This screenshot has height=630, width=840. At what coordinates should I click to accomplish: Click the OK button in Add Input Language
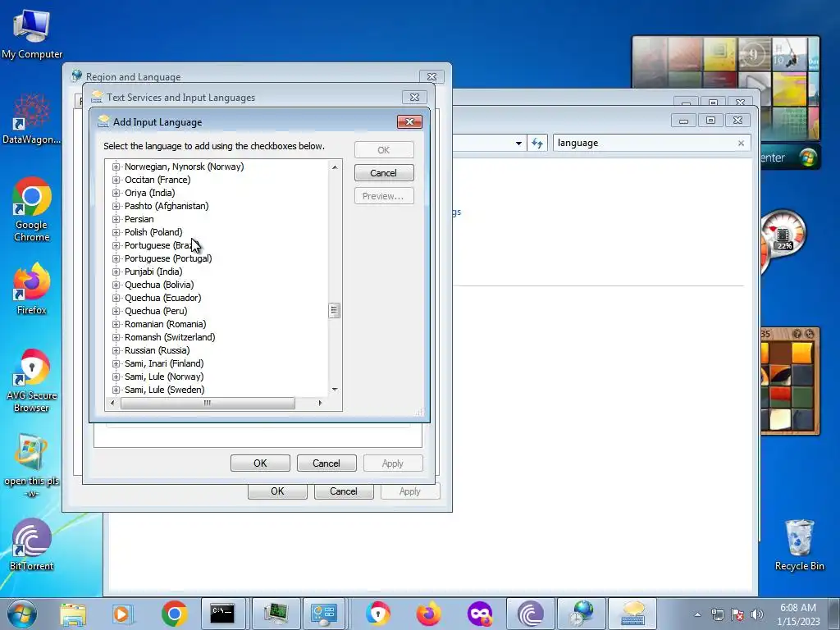point(384,150)
